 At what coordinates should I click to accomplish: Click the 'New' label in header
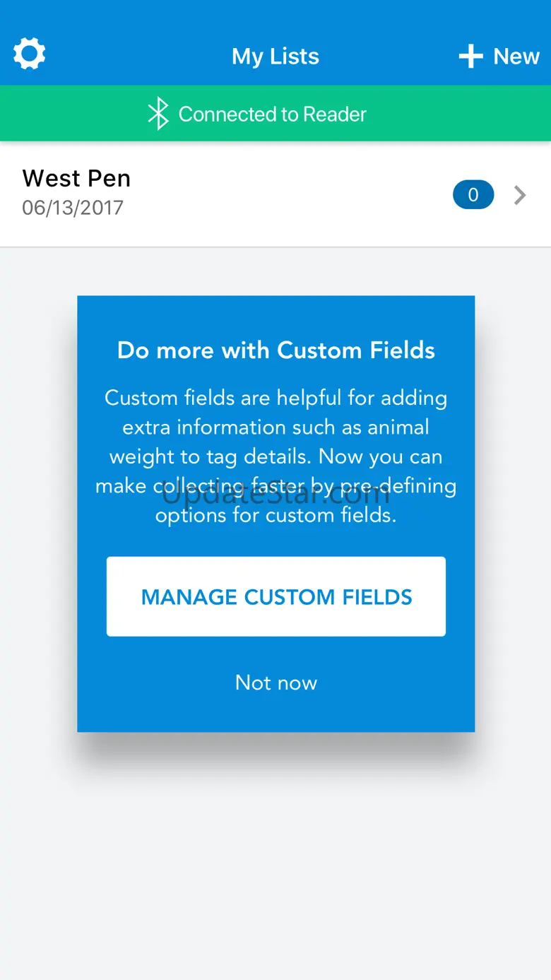[x=516, y=57]
